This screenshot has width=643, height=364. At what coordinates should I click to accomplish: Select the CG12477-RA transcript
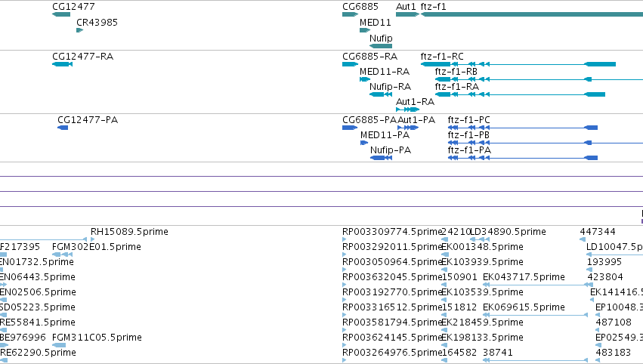(x=62, y=64)
